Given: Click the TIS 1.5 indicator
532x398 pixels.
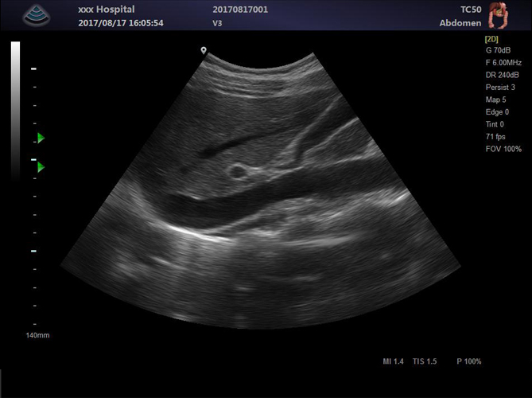Looking at the screenshot, I should [x=425, y=361].
